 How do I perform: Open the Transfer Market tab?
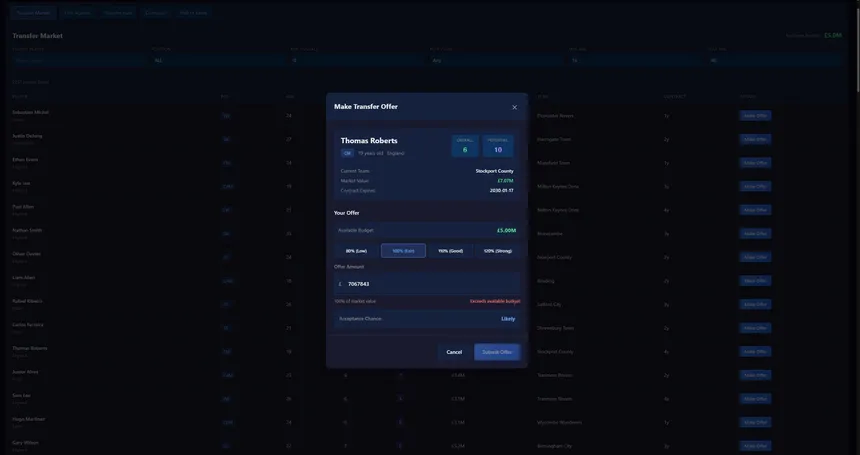pyautogui.click(x=33, y=13)
